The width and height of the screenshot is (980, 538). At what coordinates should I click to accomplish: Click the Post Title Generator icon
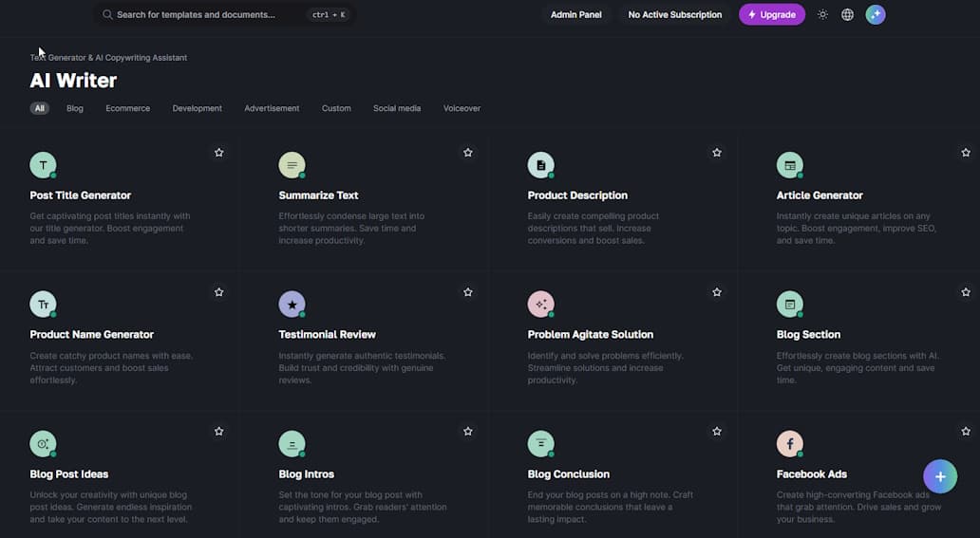pyautogui.click(x=43, y=165)
